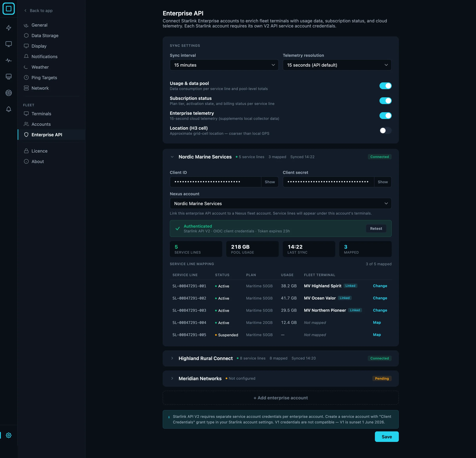
Task: Expand the Highland Rural Connect section
Action: point(172,358)
